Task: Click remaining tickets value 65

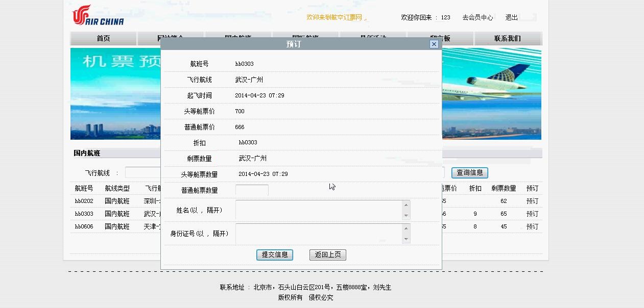Action: [x=504, y=214]
